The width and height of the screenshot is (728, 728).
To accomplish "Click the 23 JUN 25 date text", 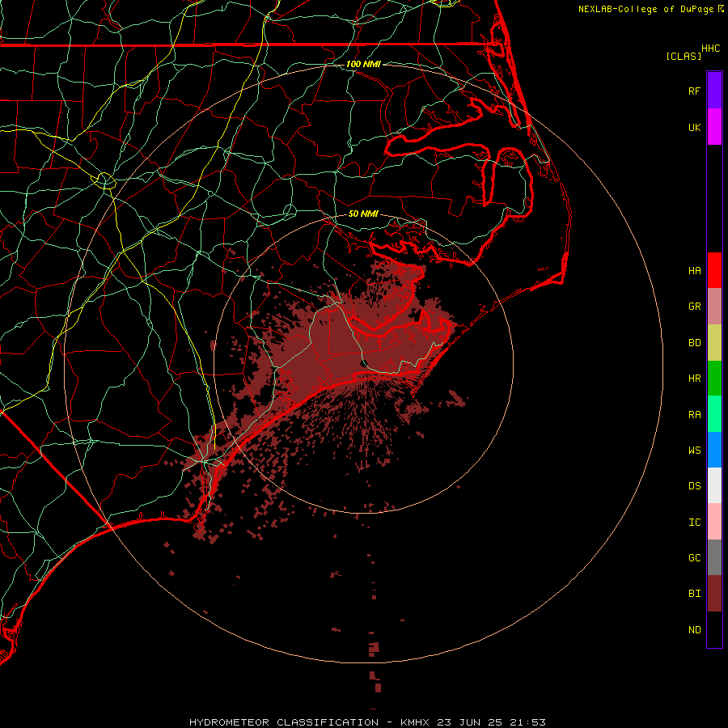I will pos(476,722).
